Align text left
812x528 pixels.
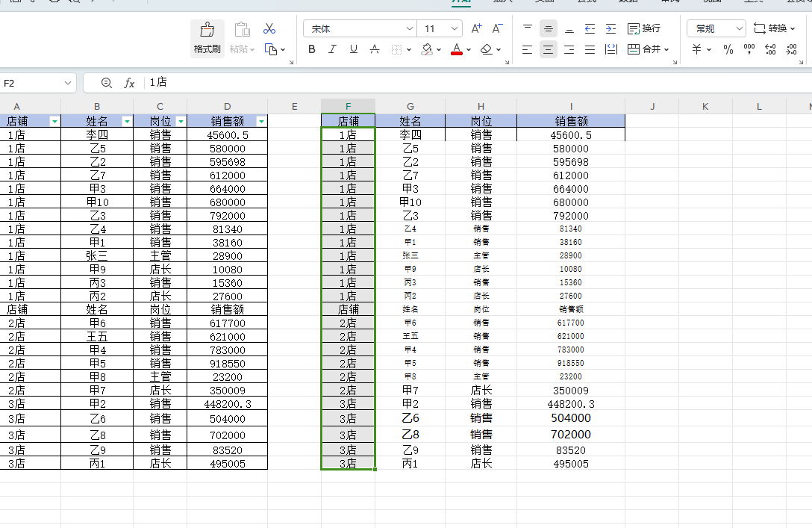pyautogui.click(x=527, y=49)
